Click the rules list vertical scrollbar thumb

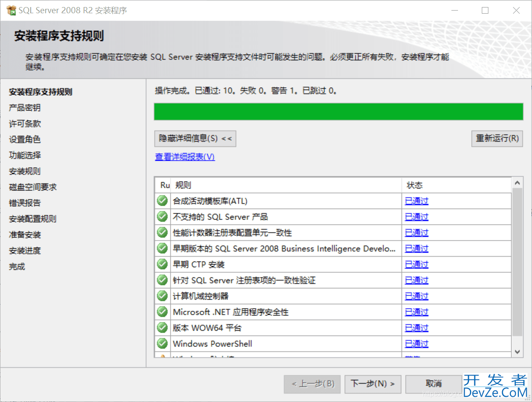[517, 263]
